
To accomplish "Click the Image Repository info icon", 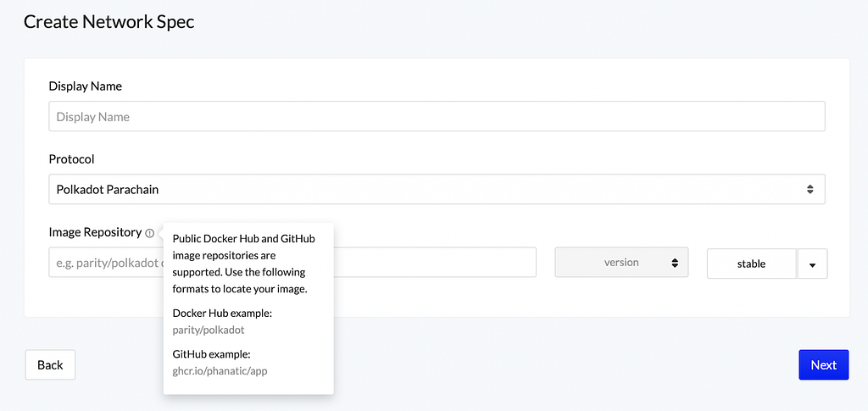I will coord(150,233).
